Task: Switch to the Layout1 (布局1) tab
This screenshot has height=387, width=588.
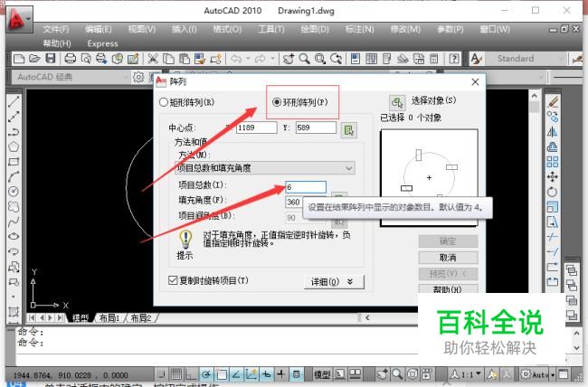Action: point(109,318)
